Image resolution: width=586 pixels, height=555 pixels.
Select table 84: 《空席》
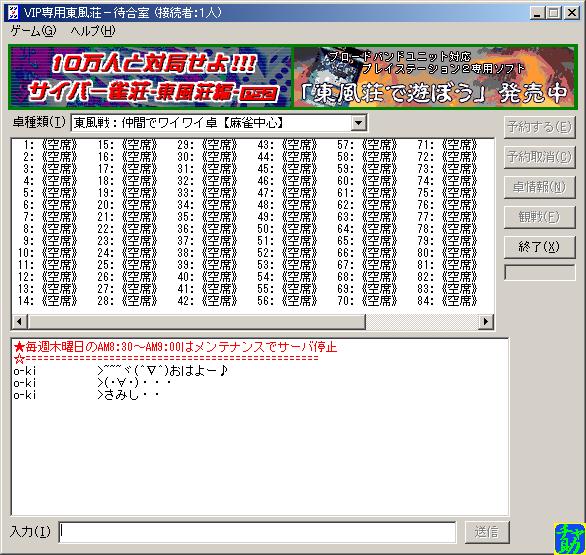point(447,300)
